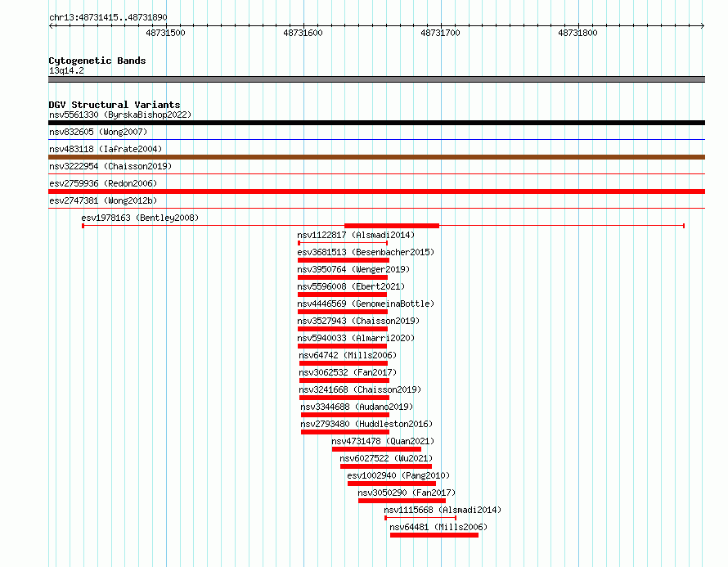This screenshot has width=728, height=567.
Task: Open variant nsv832605 (Wong2007) label
Action: coord(98,132)
